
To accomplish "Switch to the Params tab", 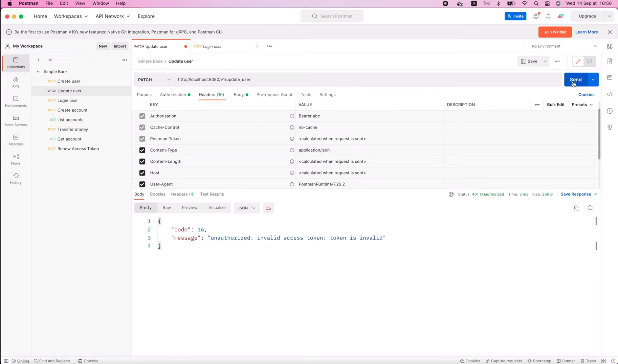I will (144, 95).
